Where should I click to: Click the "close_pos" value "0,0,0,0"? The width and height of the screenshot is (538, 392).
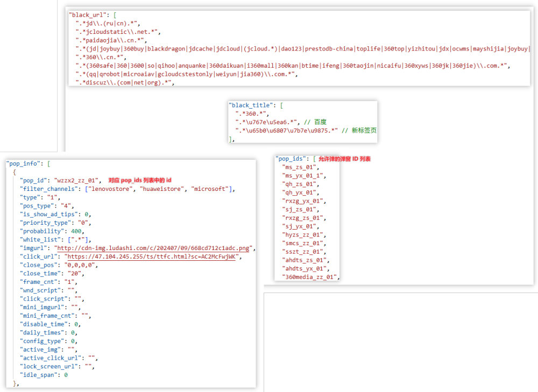pos(80,265)
